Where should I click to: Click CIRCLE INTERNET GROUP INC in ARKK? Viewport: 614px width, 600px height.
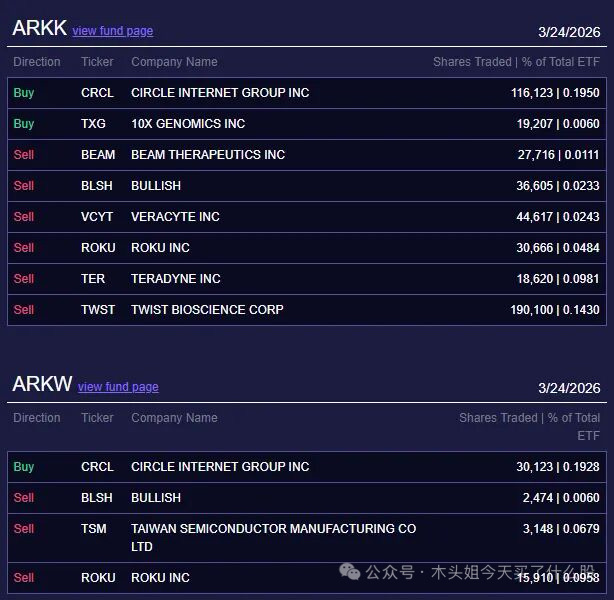click(220, 93)
